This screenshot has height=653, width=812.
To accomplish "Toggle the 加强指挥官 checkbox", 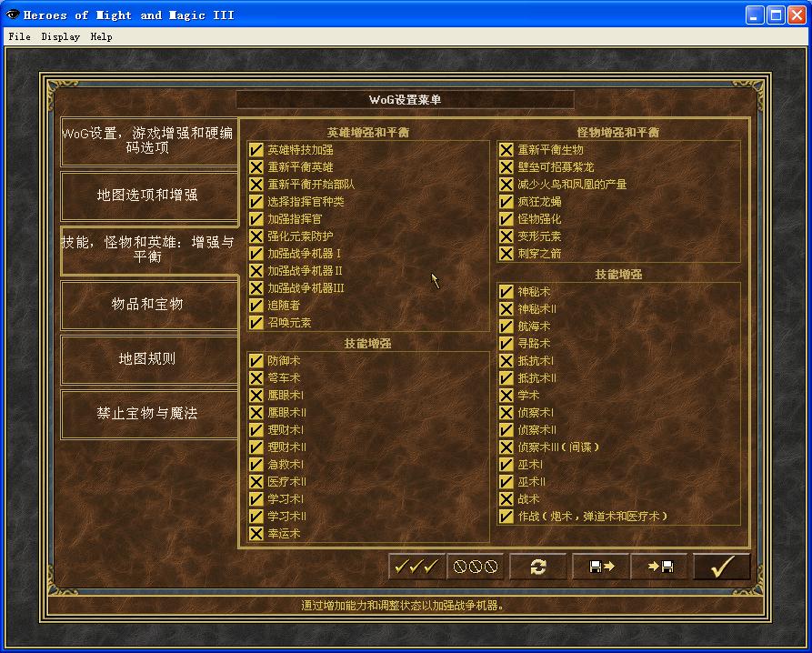I will (x=256, y=219).
